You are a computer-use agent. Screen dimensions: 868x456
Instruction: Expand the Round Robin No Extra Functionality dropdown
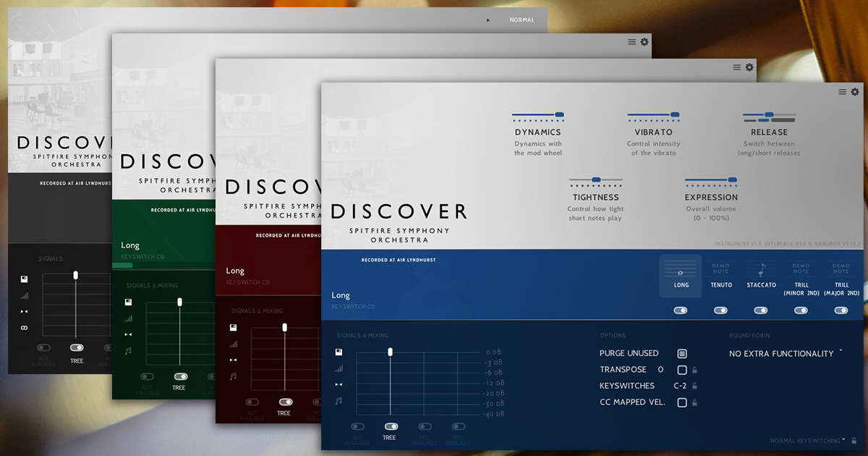click(786, 353)
